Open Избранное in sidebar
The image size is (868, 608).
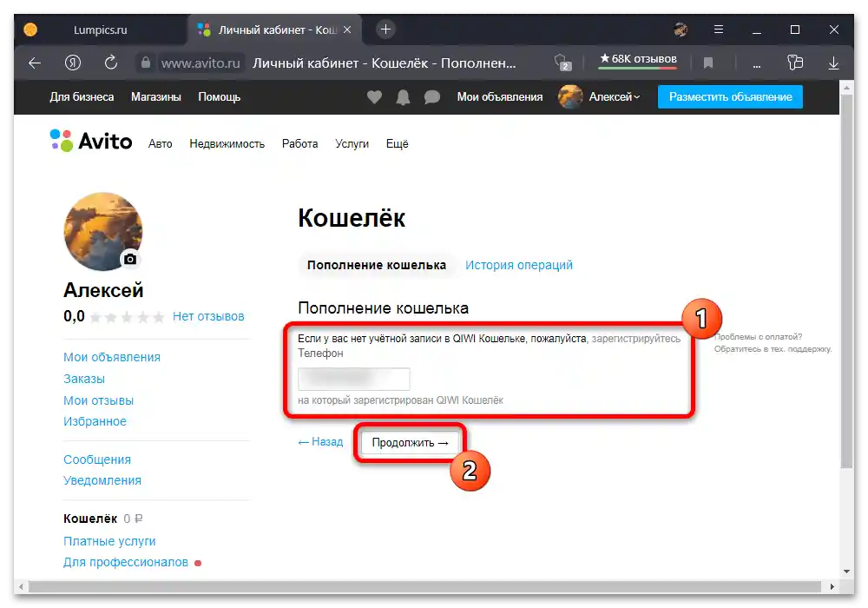point(95,421)
